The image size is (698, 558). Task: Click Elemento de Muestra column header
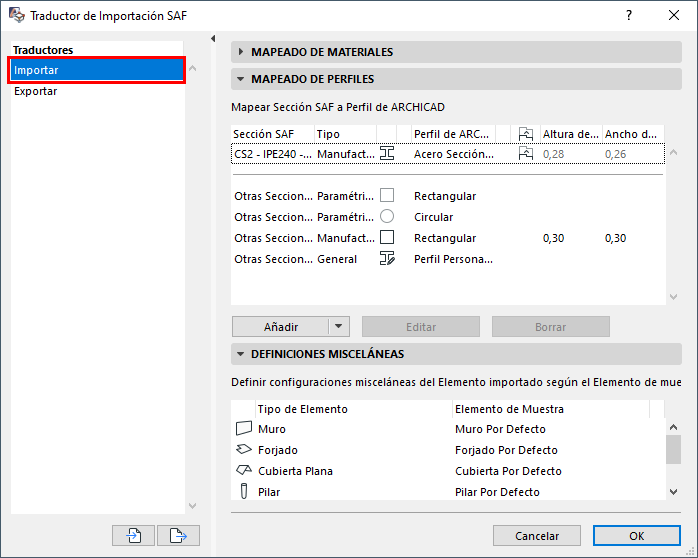(551, 409)
